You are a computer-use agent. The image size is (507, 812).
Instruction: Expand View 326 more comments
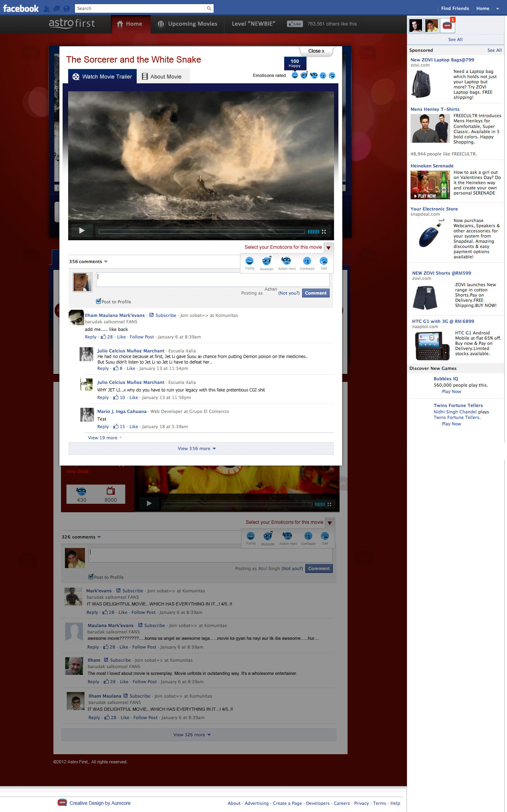tap(199, 735)
